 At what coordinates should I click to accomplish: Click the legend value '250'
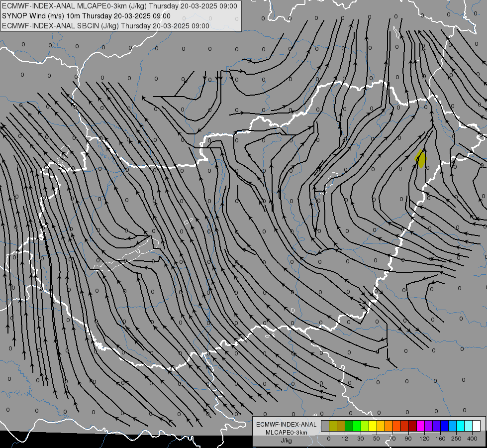[x=456, y=439]
